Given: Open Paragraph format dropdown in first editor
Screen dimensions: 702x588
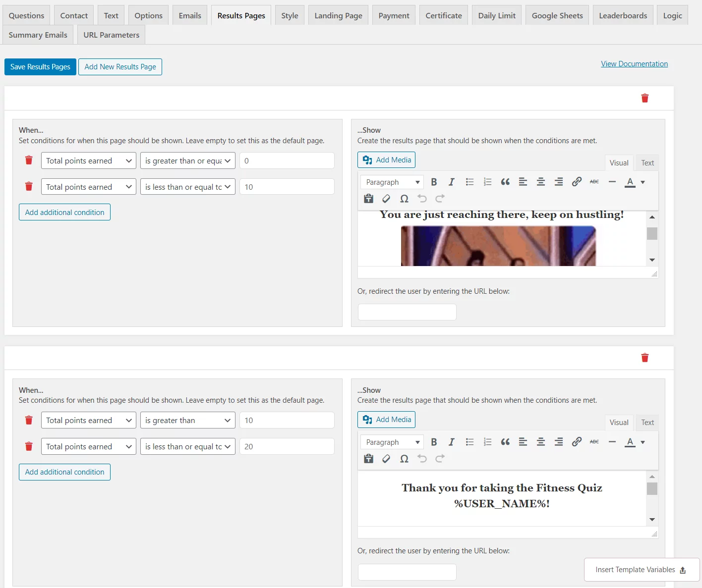Looking at the screenshot, I should click(x=392, y=182).
